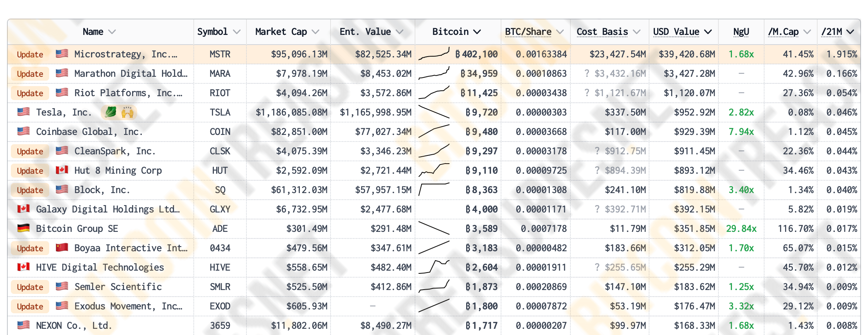Open Galaxy Digital Holdings Ltd company name
This screenshot has height=335, width=868.
(x=108, y=209)
